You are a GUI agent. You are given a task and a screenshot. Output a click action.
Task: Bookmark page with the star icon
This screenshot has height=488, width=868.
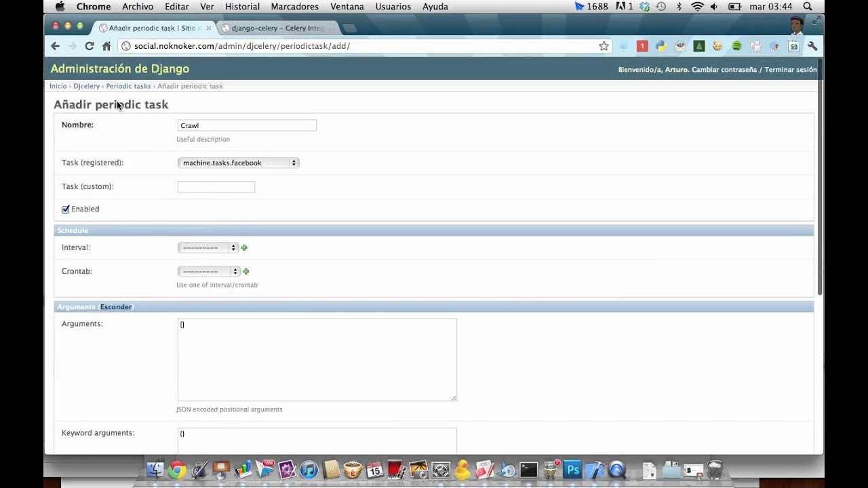tap(604, 46)
